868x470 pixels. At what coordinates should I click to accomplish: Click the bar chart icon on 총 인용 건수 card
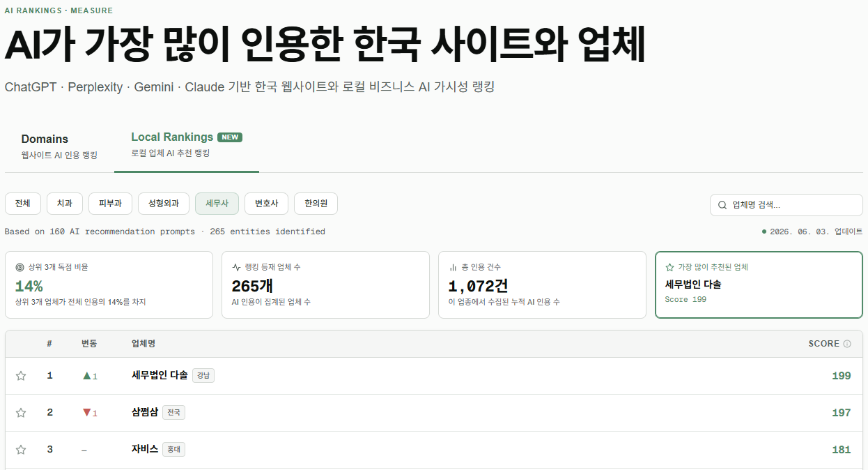point(453,267)
